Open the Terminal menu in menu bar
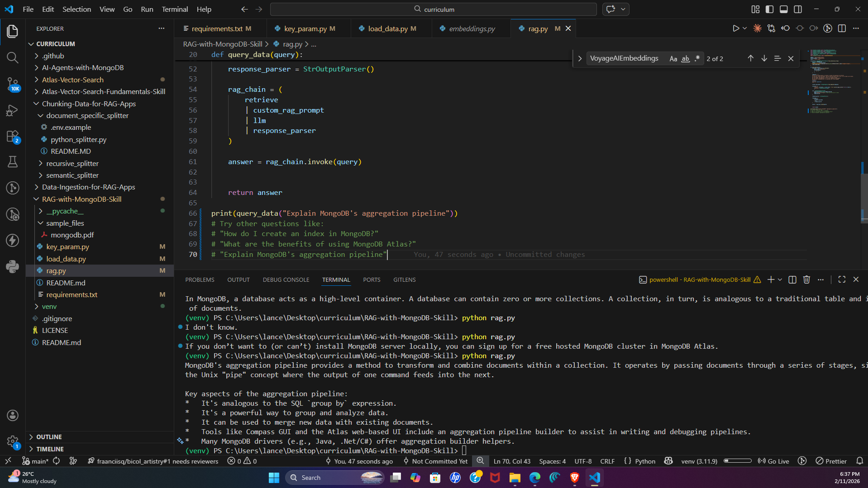Image resolution: width=868 pixels, height=488 pixels. click(x=175, y=9)
